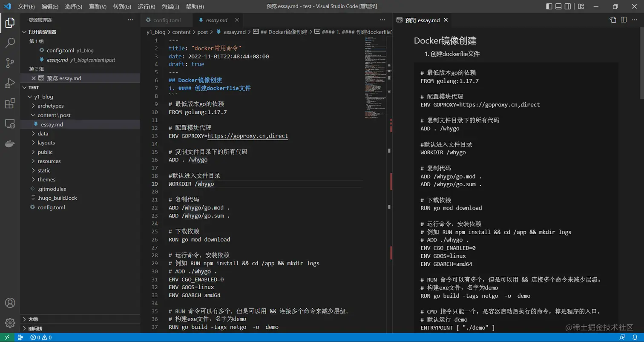Open the 文件(F) menu
Screen dimensions: 644x342
point(26,6)
